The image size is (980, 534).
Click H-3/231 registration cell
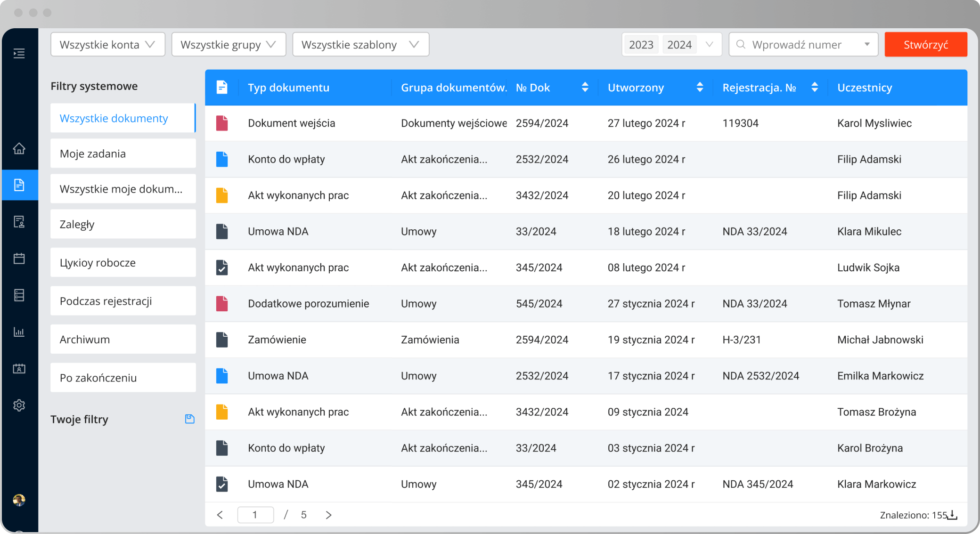click(742, 340)
